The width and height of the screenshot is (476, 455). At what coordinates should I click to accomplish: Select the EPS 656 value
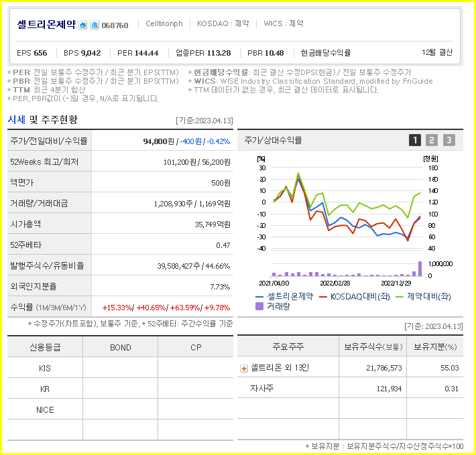(x=32, y=53)
